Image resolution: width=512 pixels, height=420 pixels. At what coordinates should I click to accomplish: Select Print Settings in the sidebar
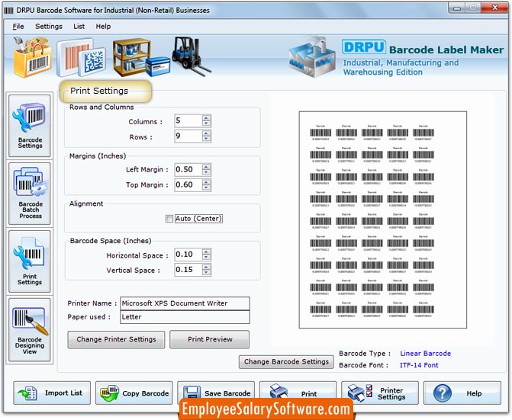(x=30, y=261)
